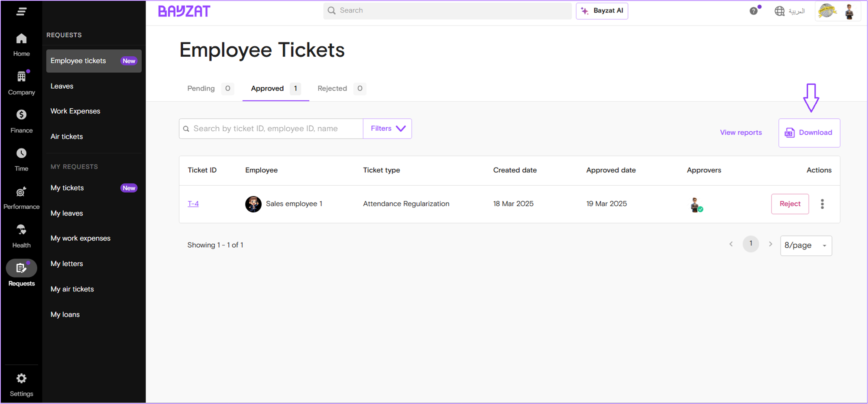The height and width of the screenshot is (404, 868).
Task: Click the help question mark icon
Action: point(754,11)
